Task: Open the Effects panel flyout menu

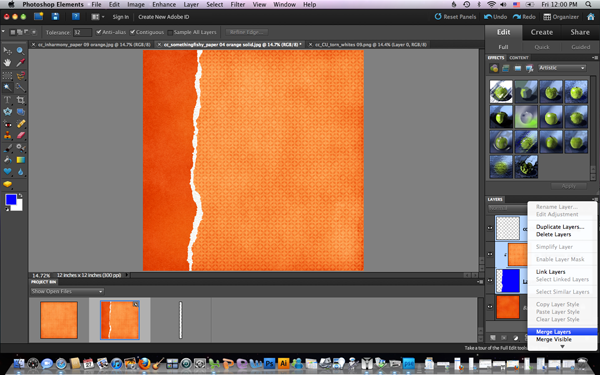Action: pyautogui.click(x=595, y=58)
